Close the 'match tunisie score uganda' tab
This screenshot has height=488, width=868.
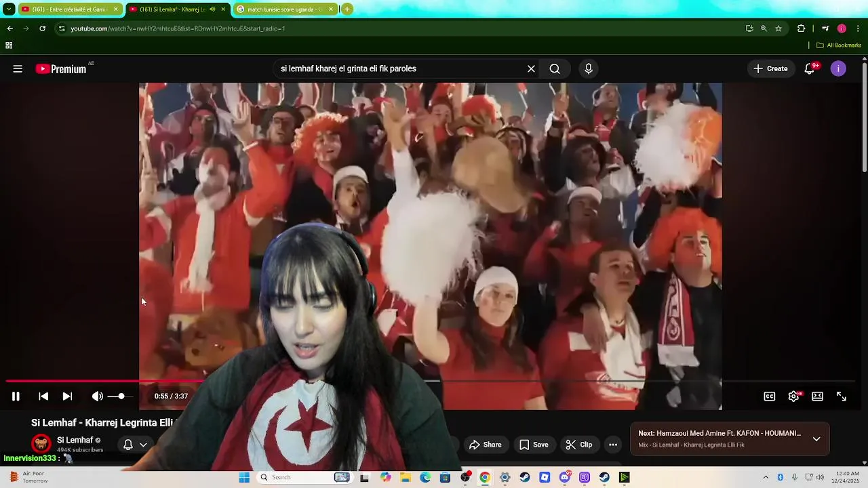(331, 9)
